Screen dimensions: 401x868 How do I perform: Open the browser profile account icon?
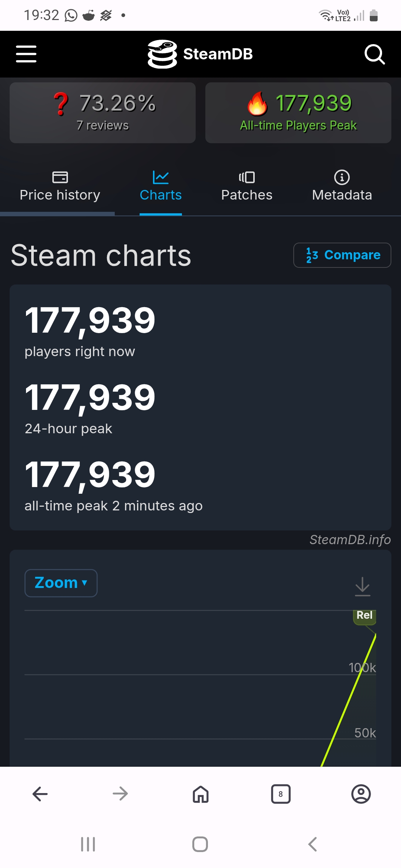(361, 794)
